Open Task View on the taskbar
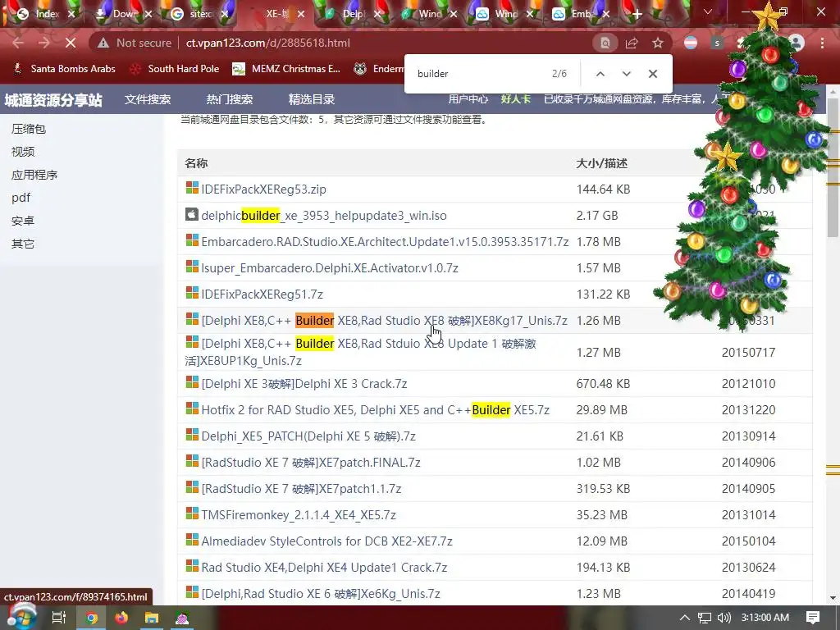Image resolution: width=840 pixels, height=630 pixels. click(x=58, y=618)
